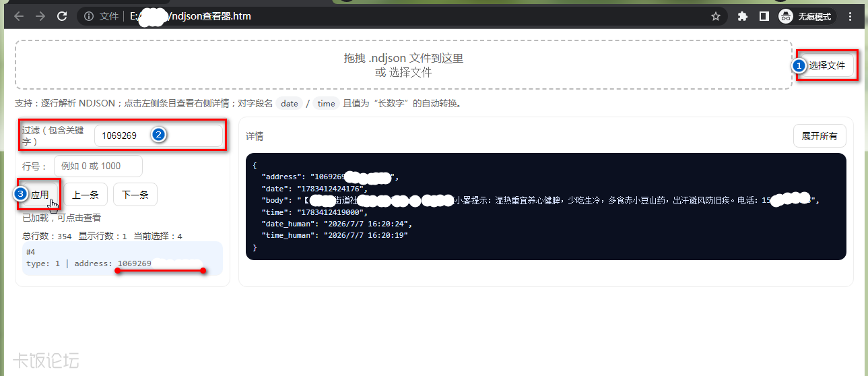
Task: Click the 行号 line number input
Action: tap(98, 166)
